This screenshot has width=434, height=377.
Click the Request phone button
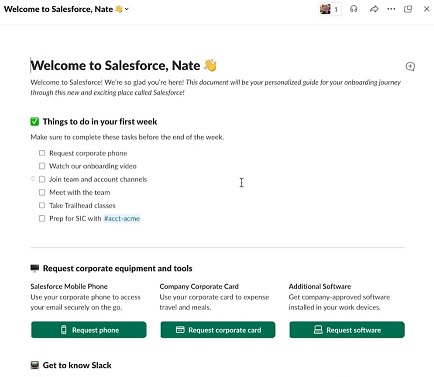pyautogui.click(x=89, y=330)
